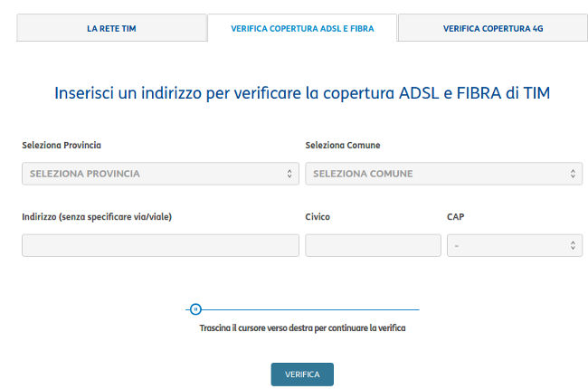
Task: Click the 'Seleziona Provincia' label
Action: click(x=62, y=145)
